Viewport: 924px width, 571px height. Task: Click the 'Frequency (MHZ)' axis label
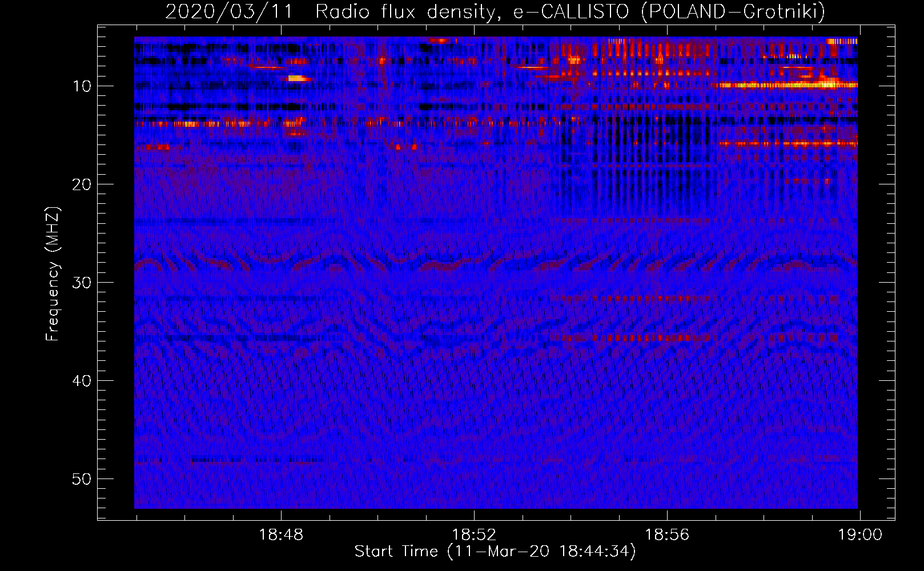tap(53, 274)
